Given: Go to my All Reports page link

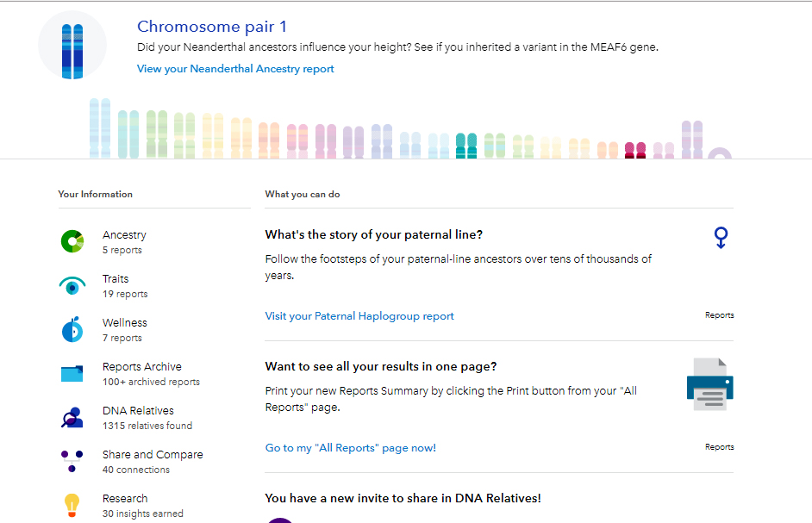Looking at the screenshot, I should click(x=350, y=448).
